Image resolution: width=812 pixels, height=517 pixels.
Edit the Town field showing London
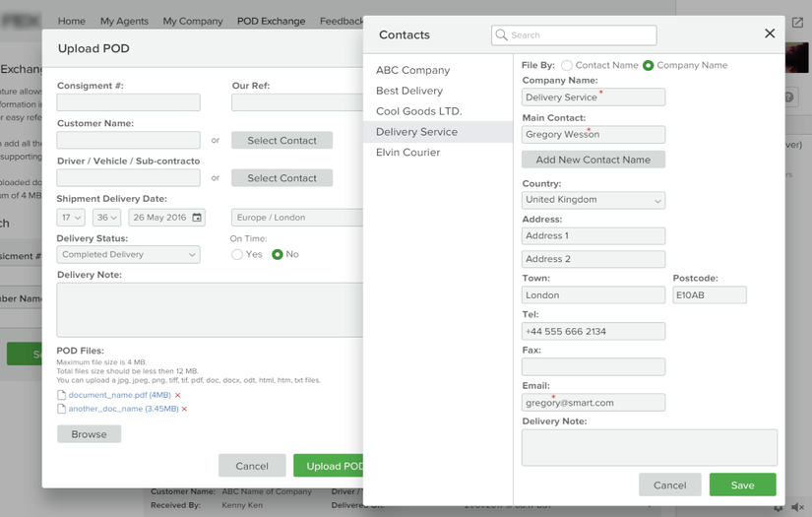point(593,295)
